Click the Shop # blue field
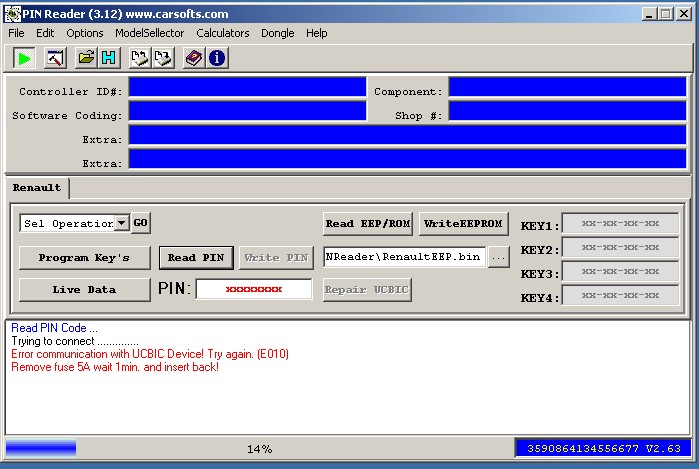 (x=567, y=111)
